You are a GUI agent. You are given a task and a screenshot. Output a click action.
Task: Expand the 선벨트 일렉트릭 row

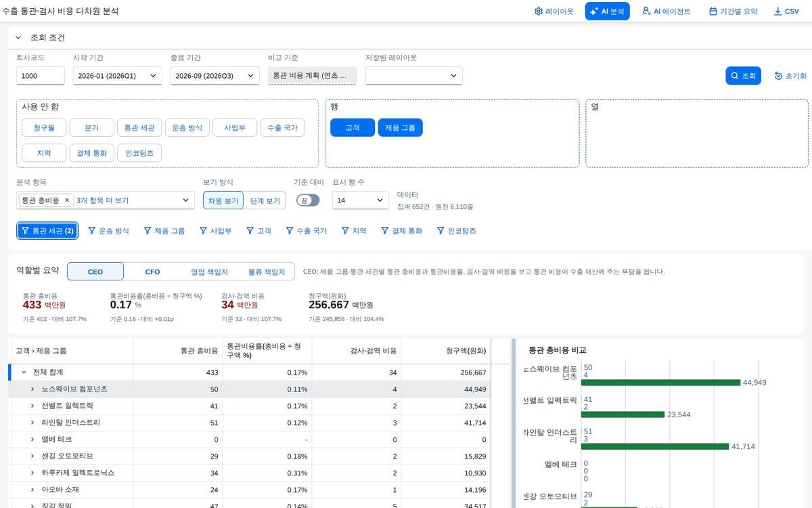click(x=32, y=406)
